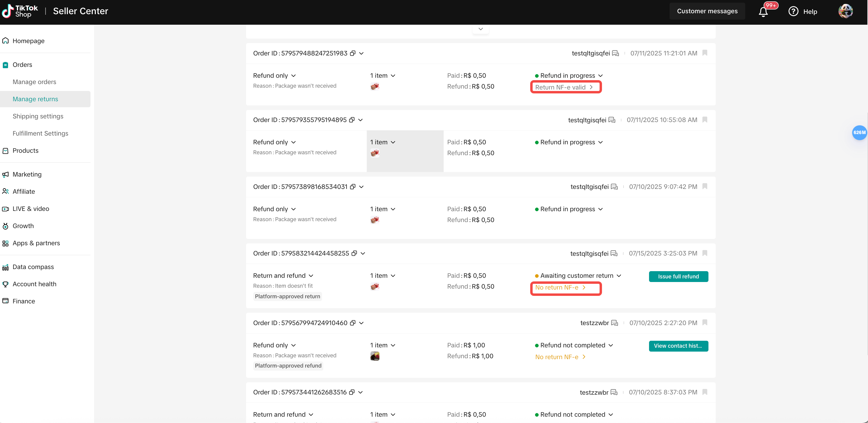The height and width of the screenshot is (423, 868).
Task: Open Shipping settings in sidebar
Action: 38,116
